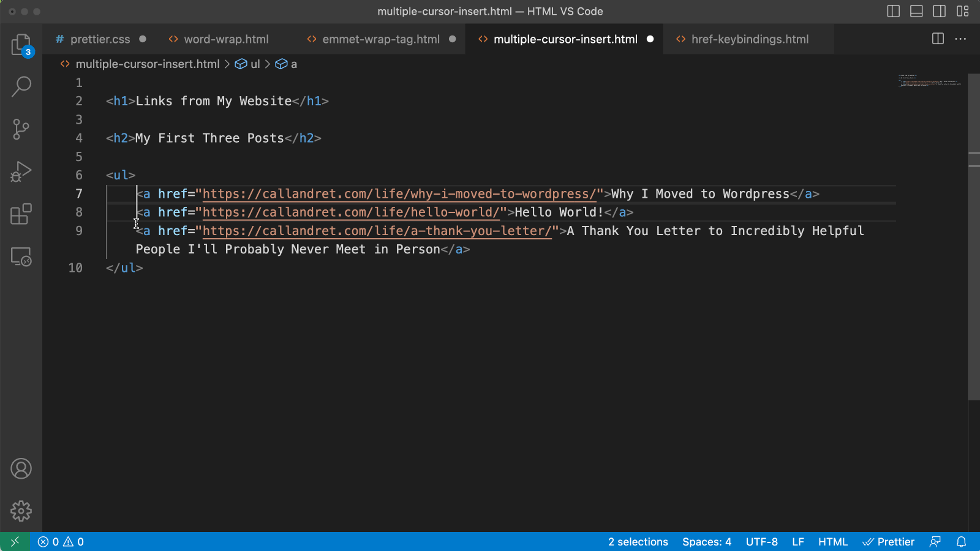
Task: Expand the ul breadcrumb item
Action: coord(255,64)
